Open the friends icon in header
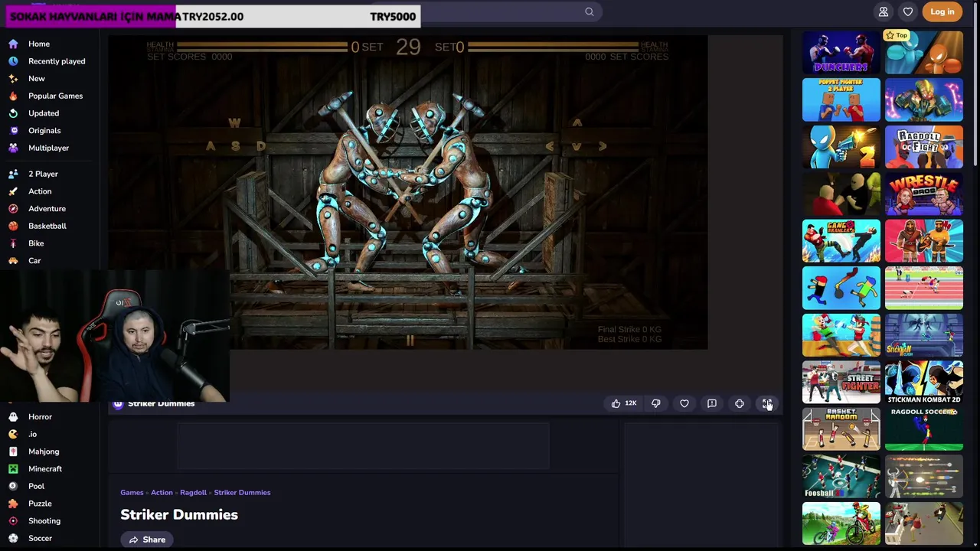This screenshot has height=551, width=980. point(884,11)
